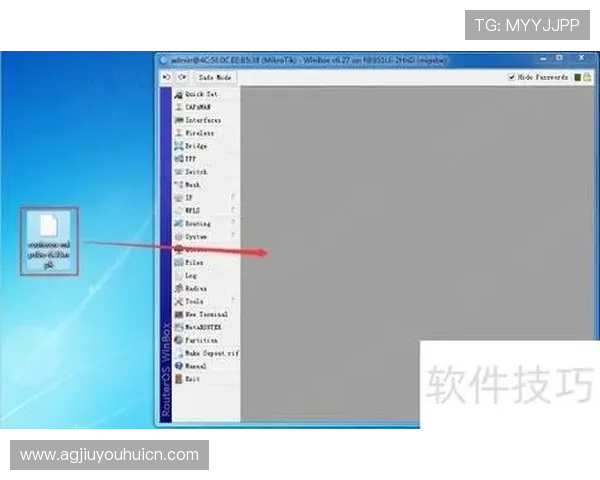Click the Partition icon in the sidebar
The height and width of the screenshot is (480, 600).
click(179, 340)
